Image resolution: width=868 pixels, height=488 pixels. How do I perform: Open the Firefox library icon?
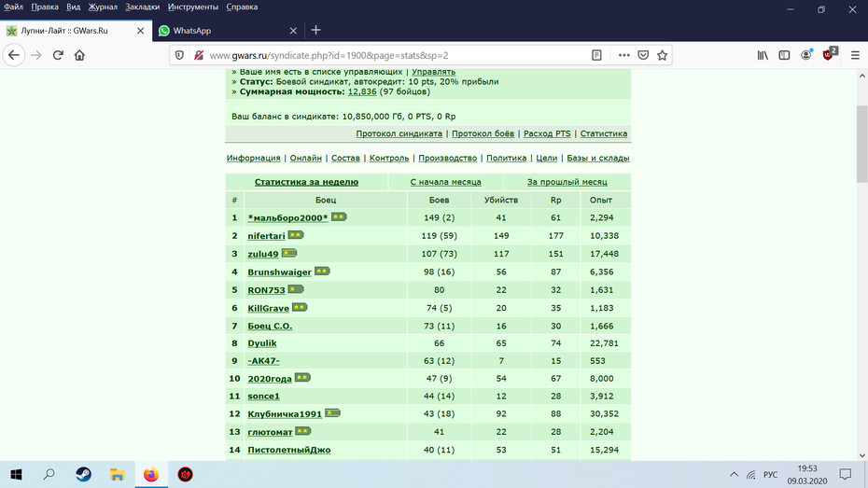click(763, 55)
